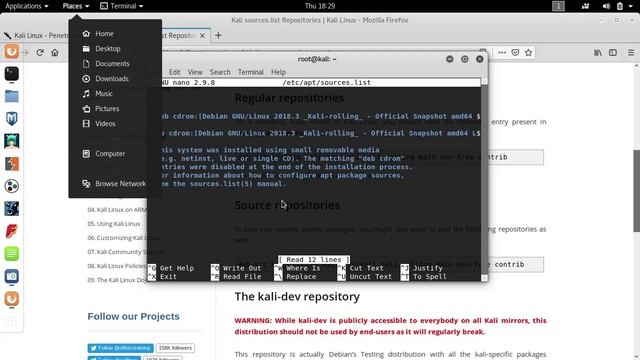Reload the page in Firefox

[x=40, y=53]
